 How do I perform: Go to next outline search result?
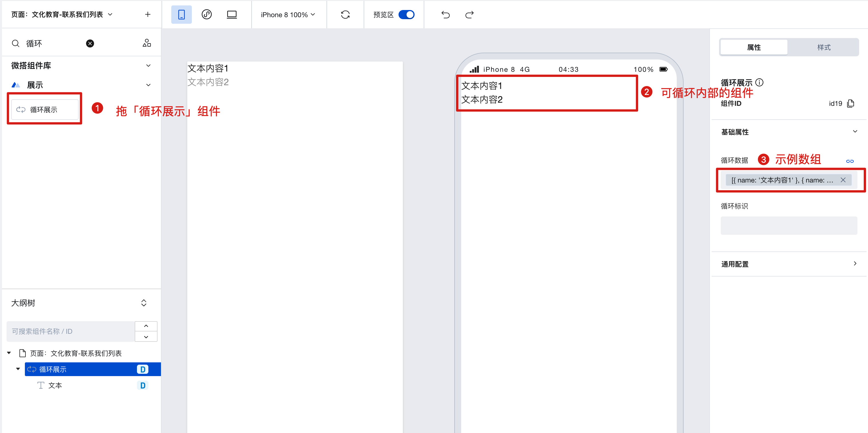(x=146, y=337)
